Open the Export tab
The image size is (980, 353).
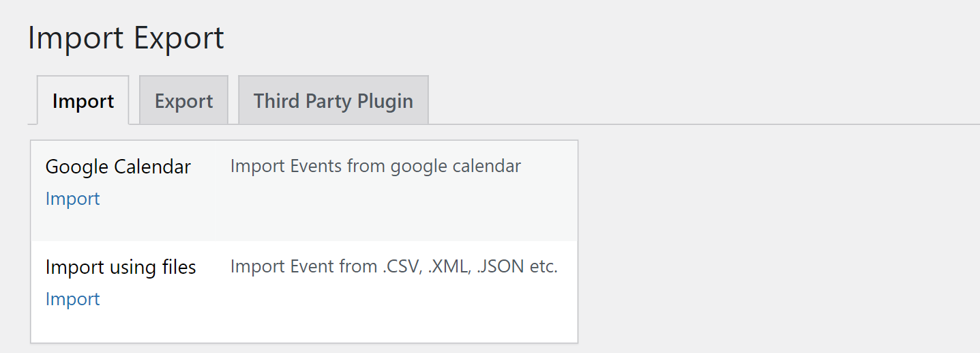[x=183, y=101]
